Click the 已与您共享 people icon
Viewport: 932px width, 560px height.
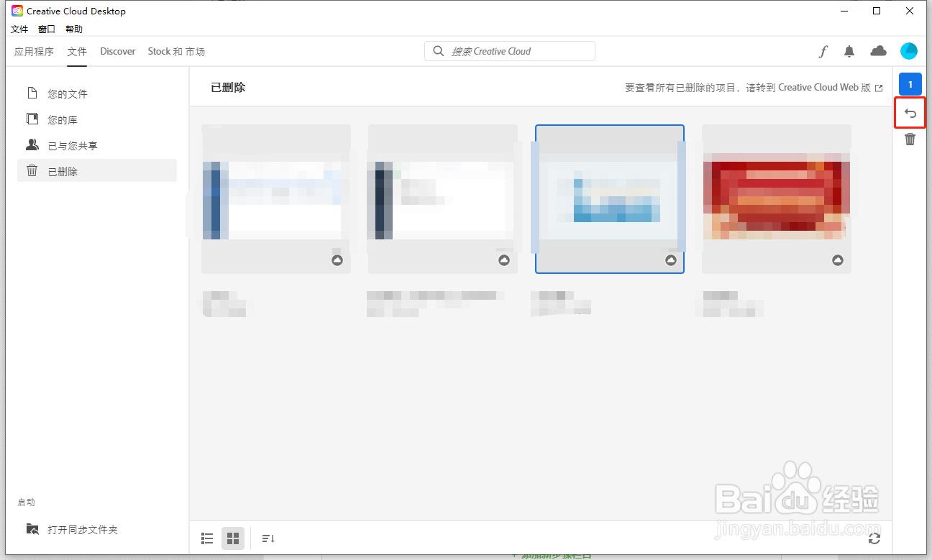pos(32,145)
